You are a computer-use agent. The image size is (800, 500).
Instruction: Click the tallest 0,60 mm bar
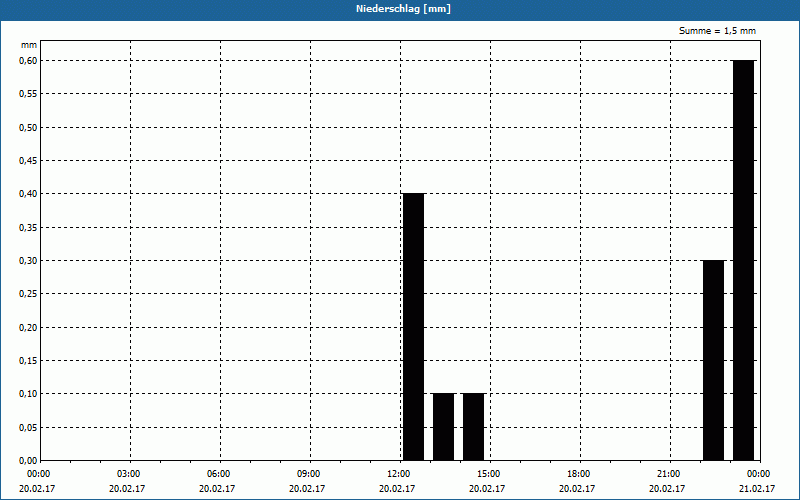744,260
